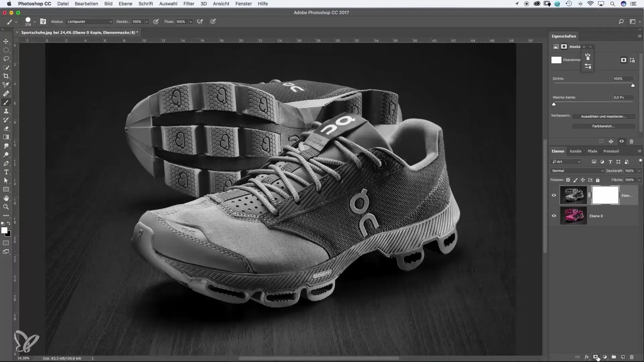Viewport: 644px width, 362px height.
Task: Toggle airbrush mode button
Action: click(200, 21)
